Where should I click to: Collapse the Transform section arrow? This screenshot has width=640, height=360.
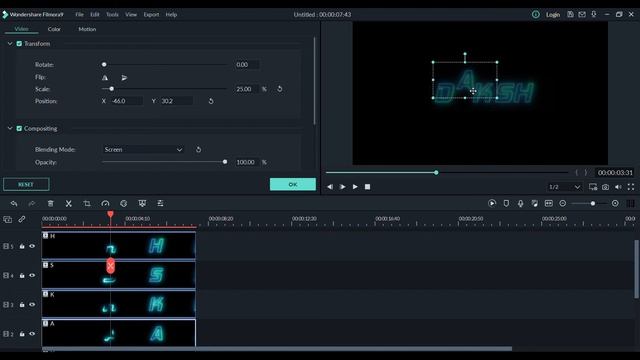point(10,44)
